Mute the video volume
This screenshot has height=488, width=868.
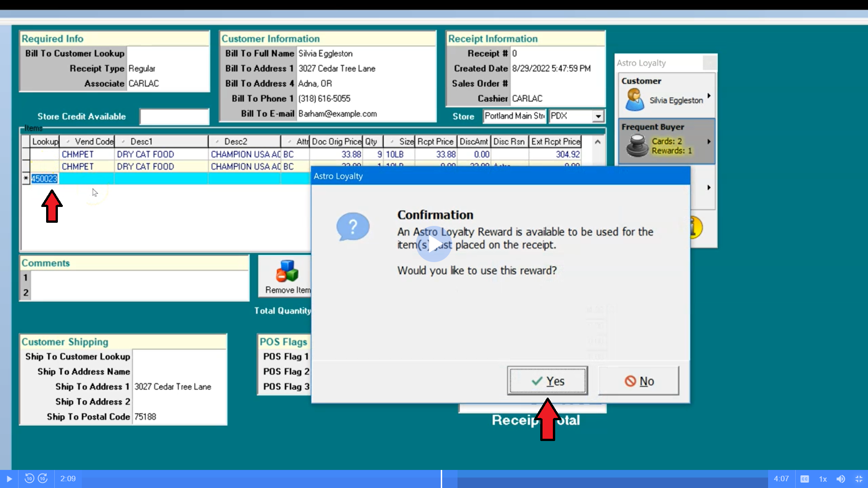(840, 479)
